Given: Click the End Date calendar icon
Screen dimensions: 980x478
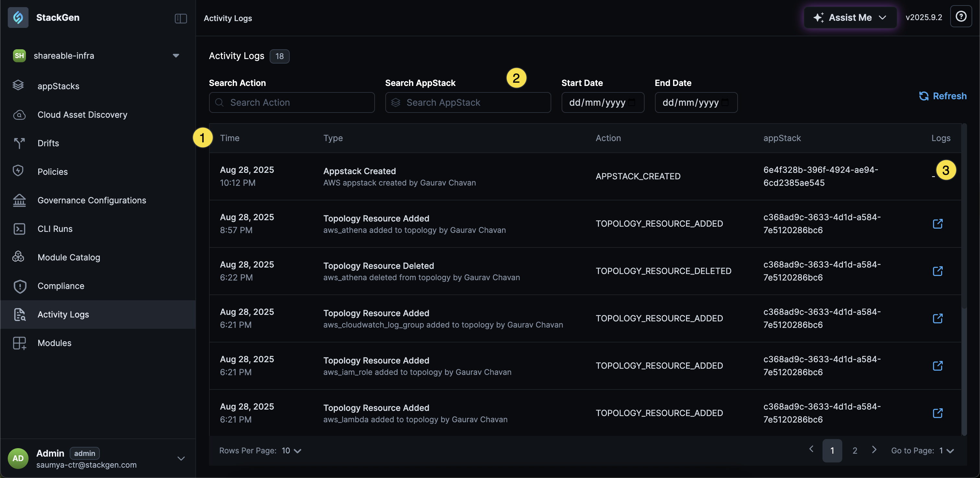Looking at the screenshot, I should (725, 102).
